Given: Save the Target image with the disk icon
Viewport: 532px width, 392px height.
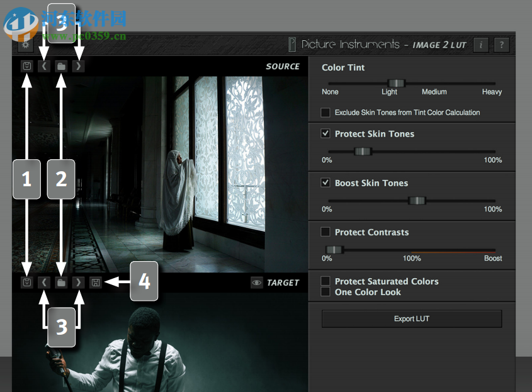Looking at the screenshot, I should coord(94,283).
